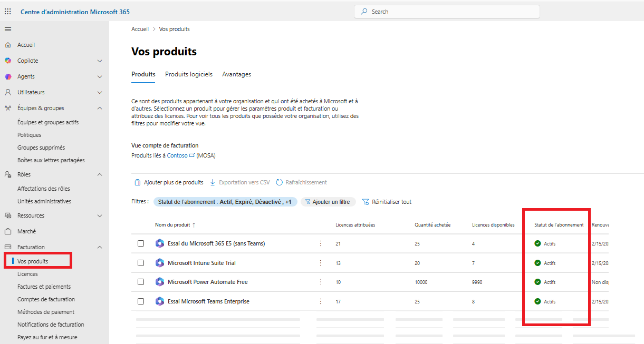Tick the Essai Microsoft Teams Enterprise checkbox
The image size is (644, 344).
click(x=141, y=301)
